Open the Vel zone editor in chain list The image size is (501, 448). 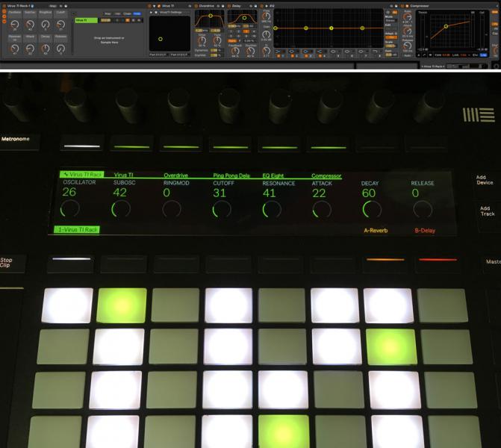pos(117,13)
